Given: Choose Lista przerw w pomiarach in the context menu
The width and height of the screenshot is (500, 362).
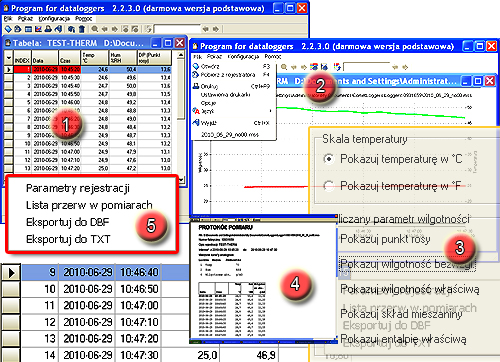Looking at the screenshot, I should pyautogui.click(x=89, y=205).
